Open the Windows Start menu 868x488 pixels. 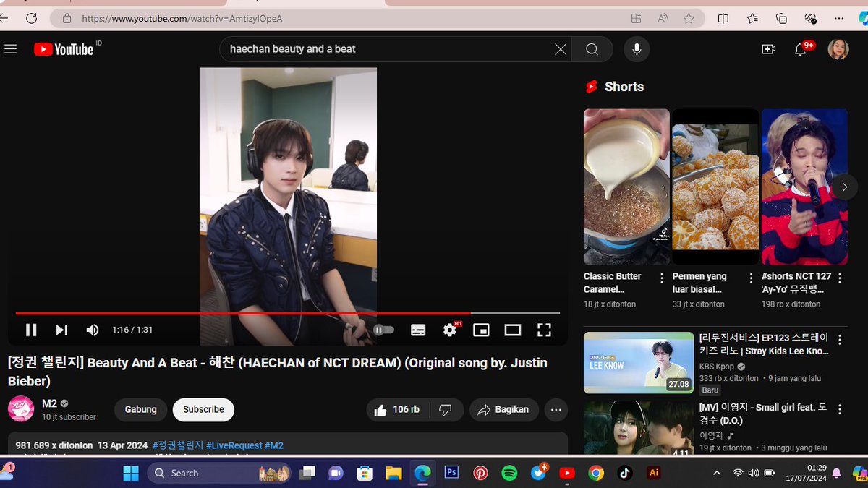(131, 473)
